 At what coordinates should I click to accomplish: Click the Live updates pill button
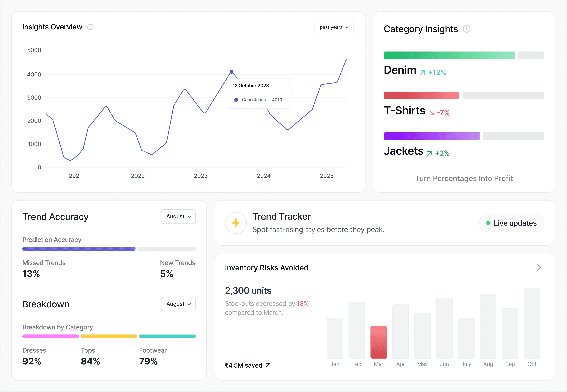tap(511, 223)
